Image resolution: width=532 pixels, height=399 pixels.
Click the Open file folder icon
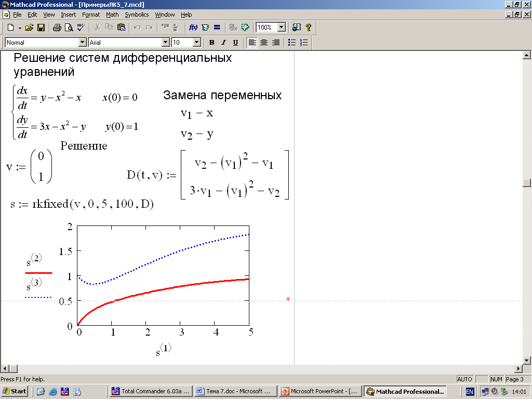coord(30,28)
